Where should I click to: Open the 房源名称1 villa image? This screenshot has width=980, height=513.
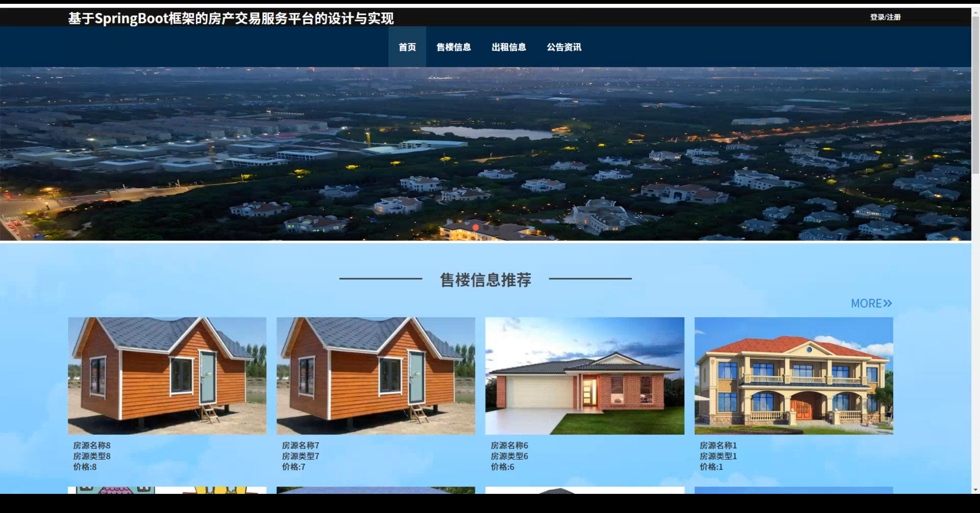(x=794, y=376)
